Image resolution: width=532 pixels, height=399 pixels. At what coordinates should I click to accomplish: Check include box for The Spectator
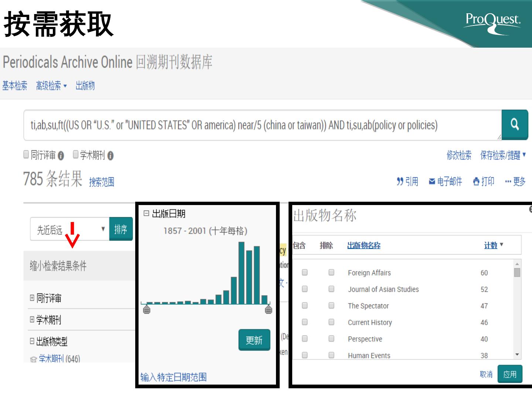[x=305, y=306]
